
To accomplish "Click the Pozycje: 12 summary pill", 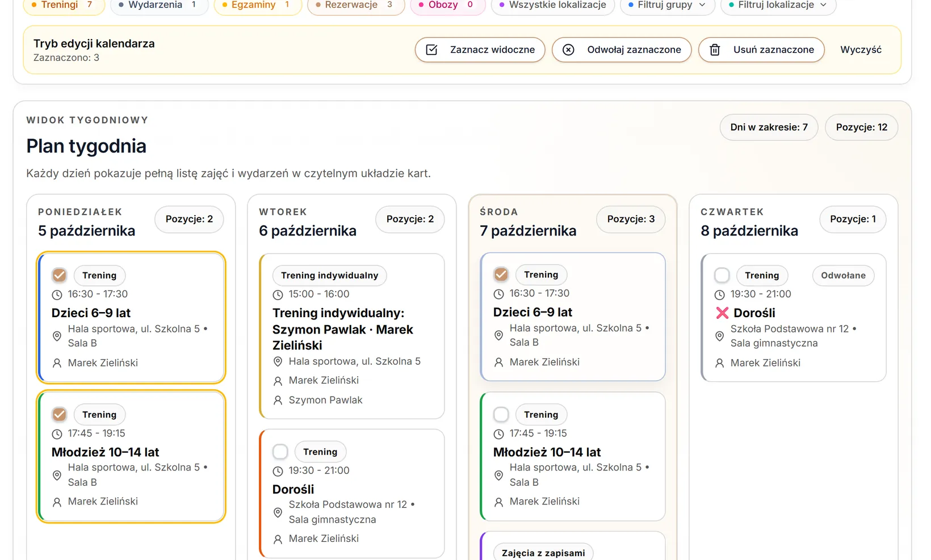I will (x=861, y=127).
